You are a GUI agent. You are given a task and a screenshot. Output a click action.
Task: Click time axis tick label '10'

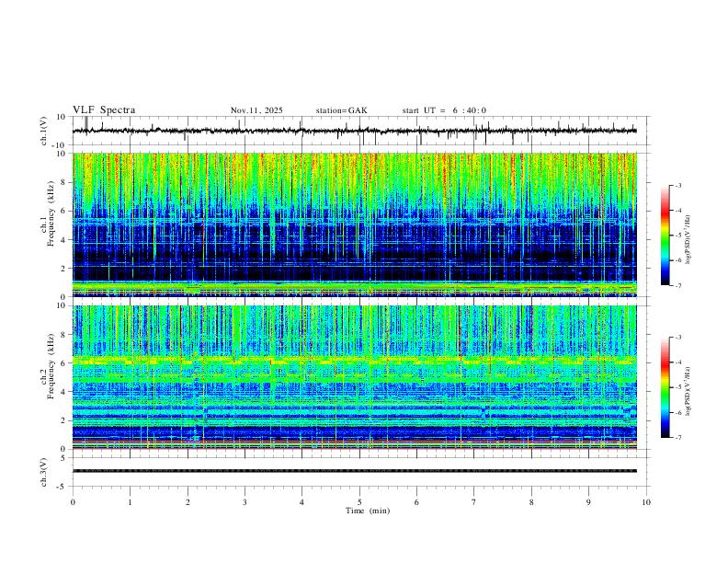pos(646,502)
